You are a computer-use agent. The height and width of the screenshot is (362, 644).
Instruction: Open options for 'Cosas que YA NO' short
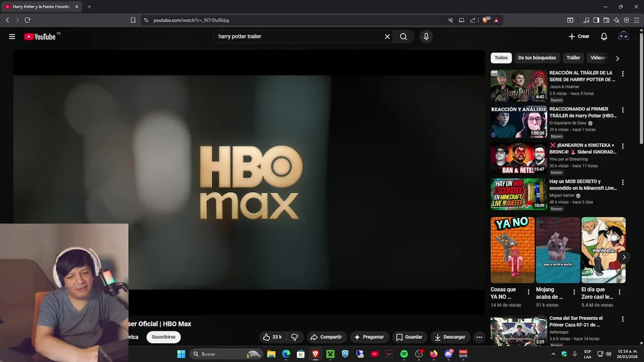click(x=528, y=292)
